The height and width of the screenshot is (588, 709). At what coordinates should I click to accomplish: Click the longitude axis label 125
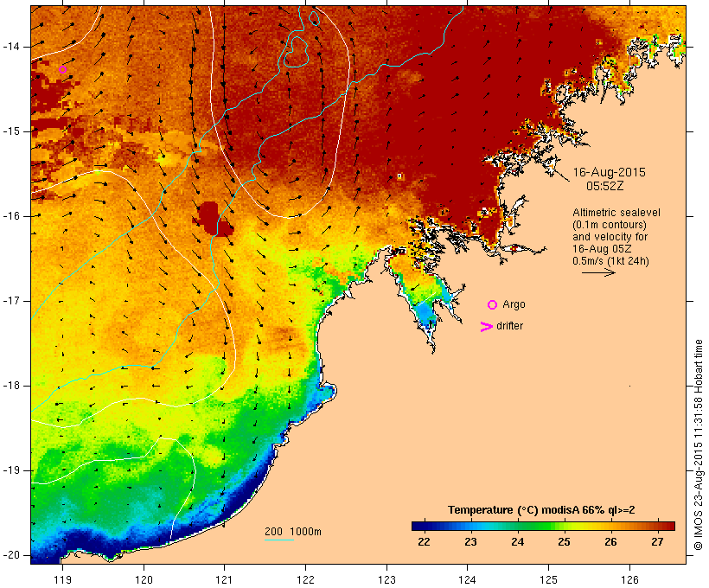[x=548, y=579]
